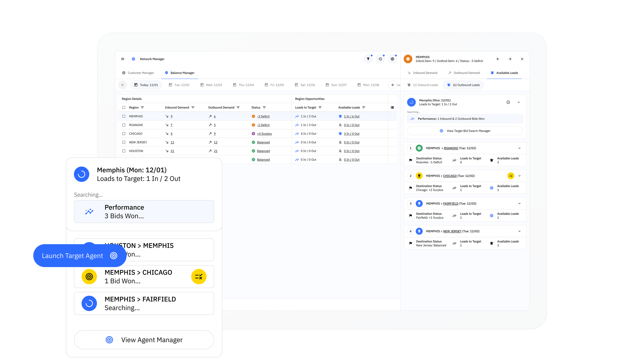Click the bell icon on Memphis's 1 In / 6 Out
This screenshot has width=644, height=362.
(x=340, y=116)
